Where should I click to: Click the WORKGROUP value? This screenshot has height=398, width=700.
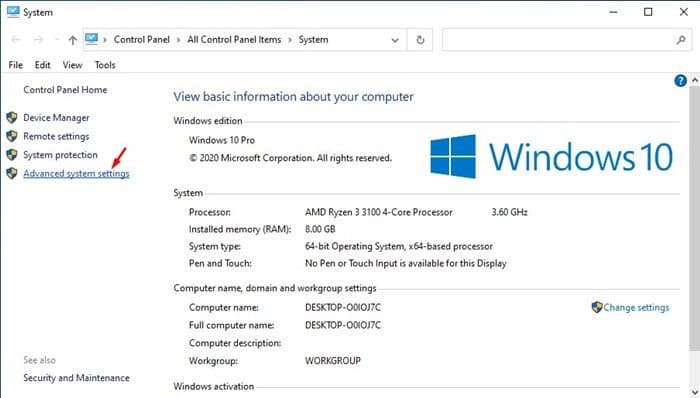click(333, 361)
